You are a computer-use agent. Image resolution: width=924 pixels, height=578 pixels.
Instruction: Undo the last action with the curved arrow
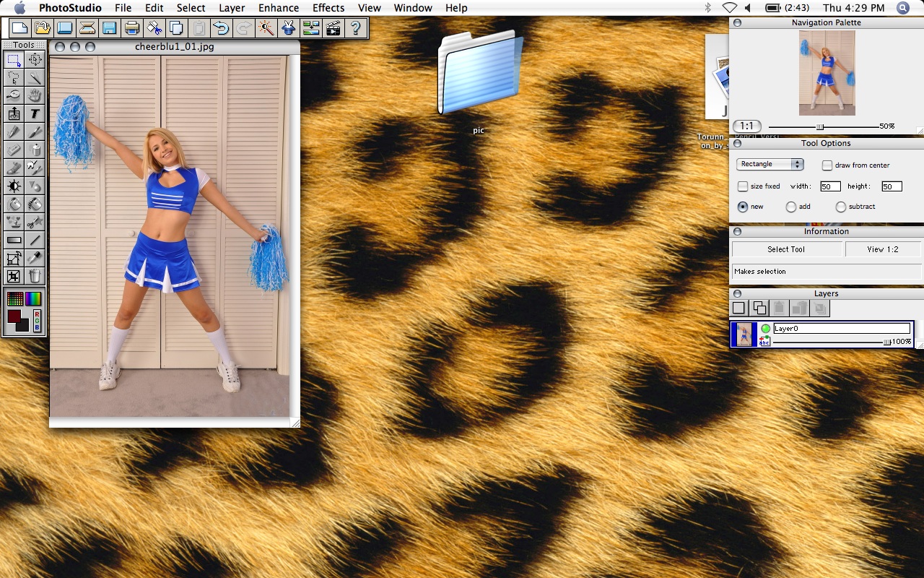[221, 28]
